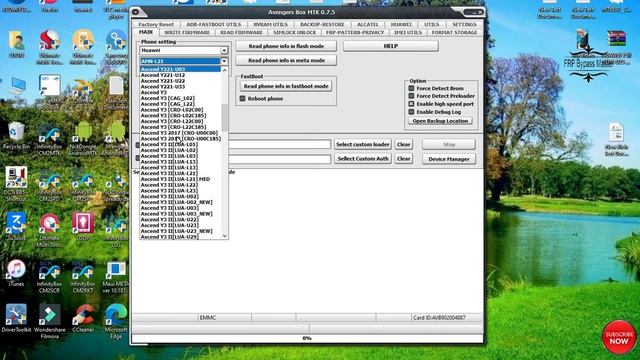640x360 pixels.
Task: Open WRITE FIRMWARE tab
Action: [x=187, y=32]
